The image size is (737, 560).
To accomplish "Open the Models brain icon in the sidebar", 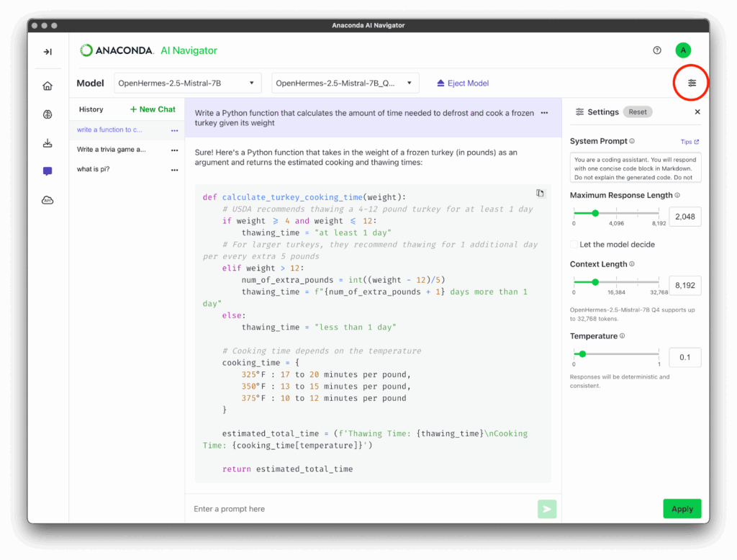I will coord(48,114).
